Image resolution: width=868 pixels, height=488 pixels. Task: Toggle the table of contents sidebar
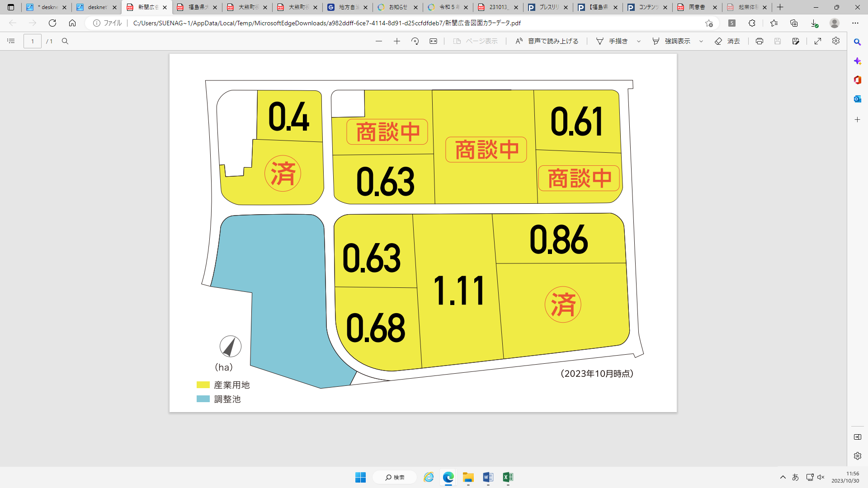[x=11, y=41]
